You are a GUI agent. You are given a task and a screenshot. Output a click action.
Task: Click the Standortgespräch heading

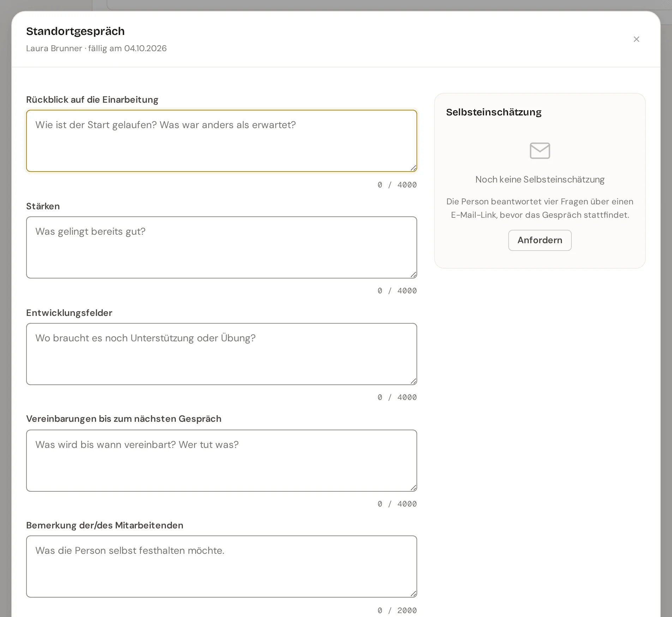click(x=76, y=31)
